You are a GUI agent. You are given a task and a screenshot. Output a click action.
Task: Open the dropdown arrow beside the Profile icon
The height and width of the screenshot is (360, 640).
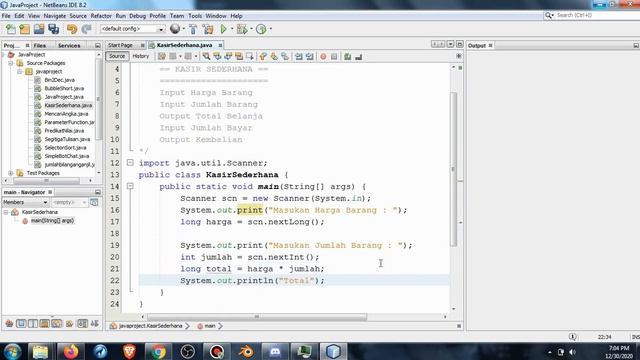click(271, 29)
